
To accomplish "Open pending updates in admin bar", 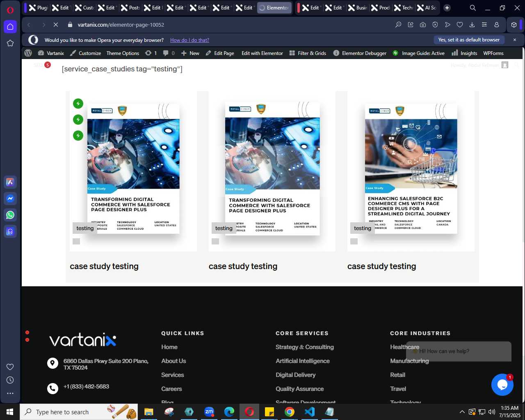I will pos(151,53).
